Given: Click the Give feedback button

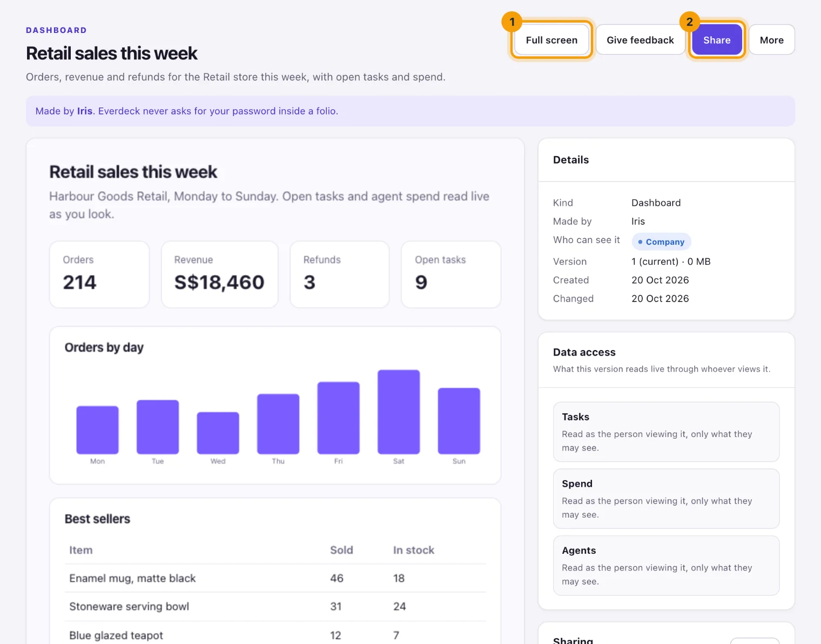Looking at the screenshot, I should pos(640,40).
